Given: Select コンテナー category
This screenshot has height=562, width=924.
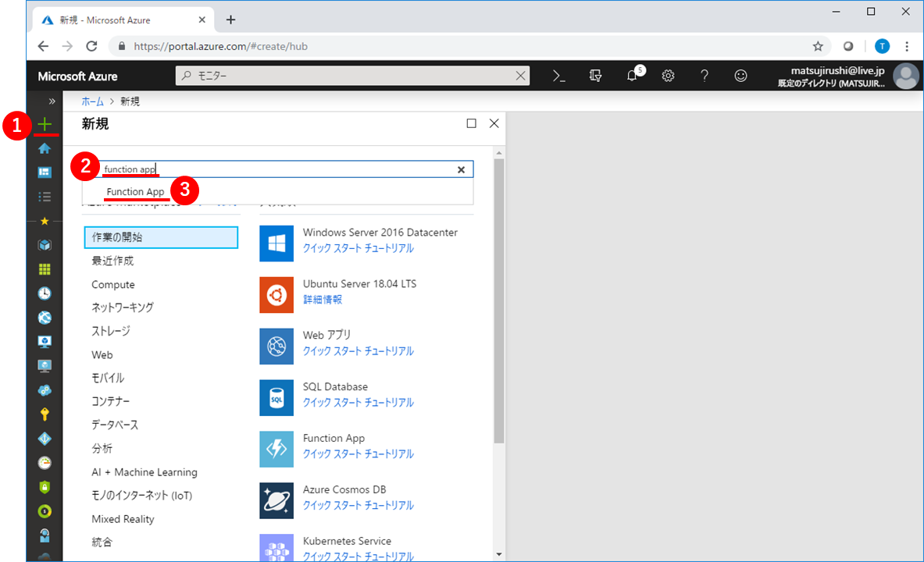Looking at the screenshot, I should pos(110,401).
